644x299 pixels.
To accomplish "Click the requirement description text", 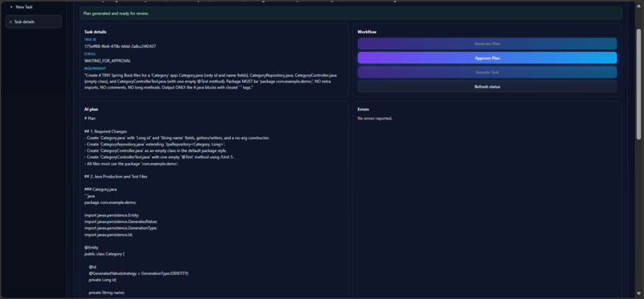I will click(x=211, y=82).
